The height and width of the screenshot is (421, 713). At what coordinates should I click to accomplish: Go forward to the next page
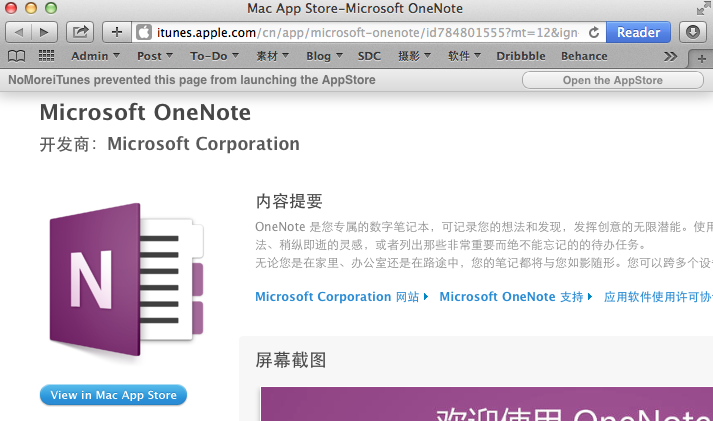[47, 32]
